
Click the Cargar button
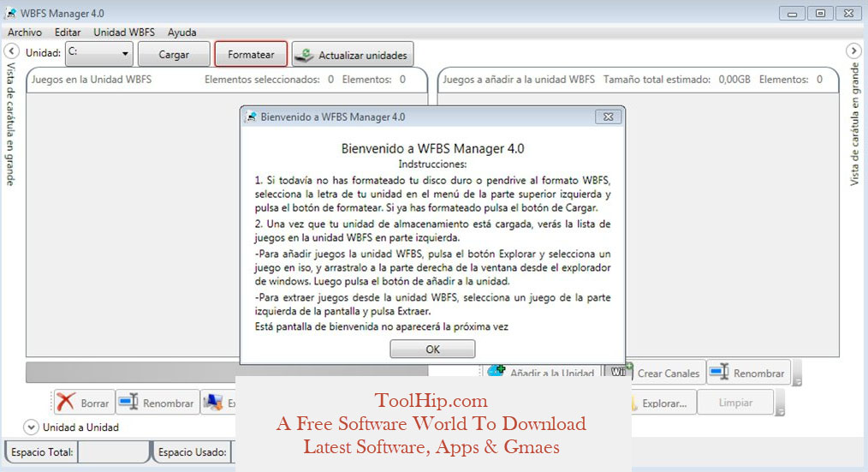pos(174,54)
